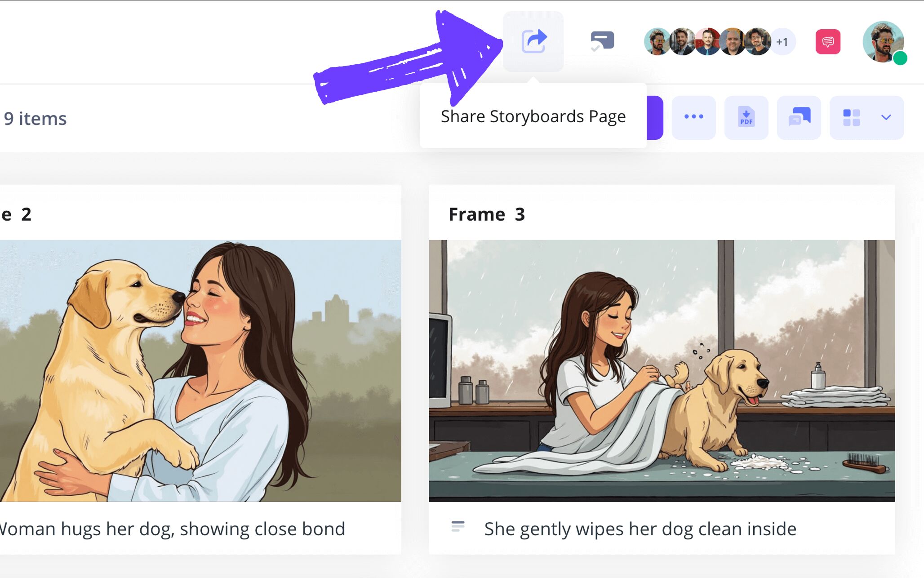
Task: Download the storyboard as PDF
Action: pyautogui.click(x=746, y=117)
